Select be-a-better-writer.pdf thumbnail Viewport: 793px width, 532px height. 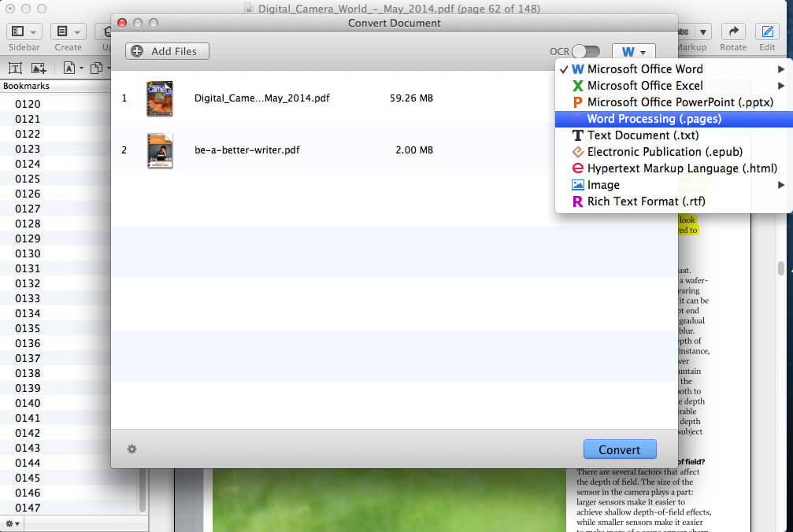pos(160,150)
